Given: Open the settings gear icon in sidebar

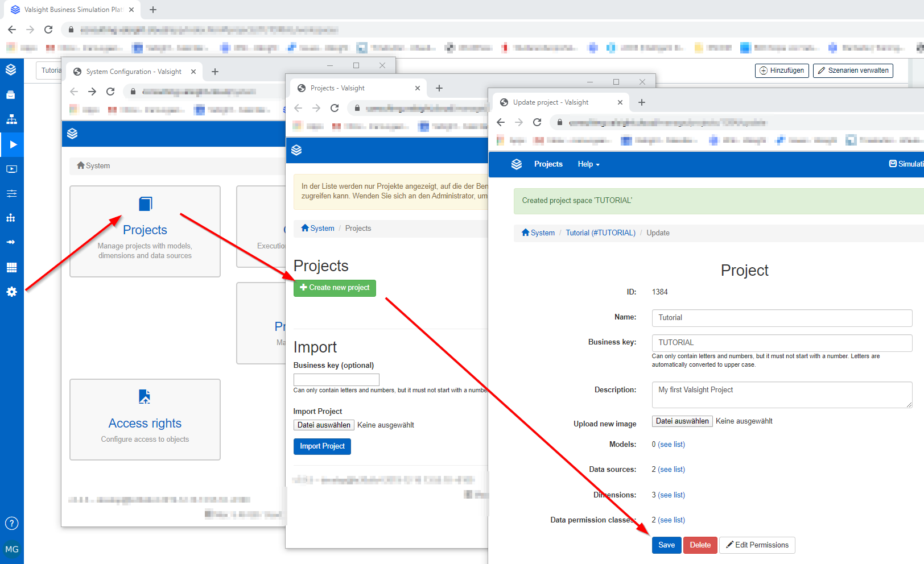Looking at the screenshot, I should coord(12,292).
